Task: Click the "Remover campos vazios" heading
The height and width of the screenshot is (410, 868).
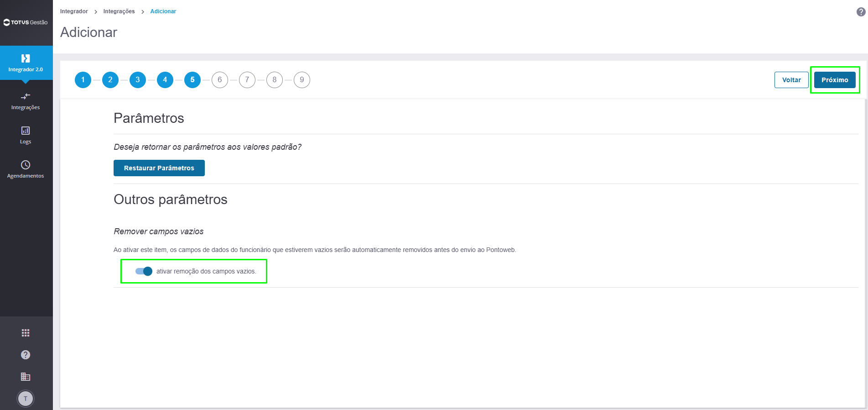Action: coord(159,231)
